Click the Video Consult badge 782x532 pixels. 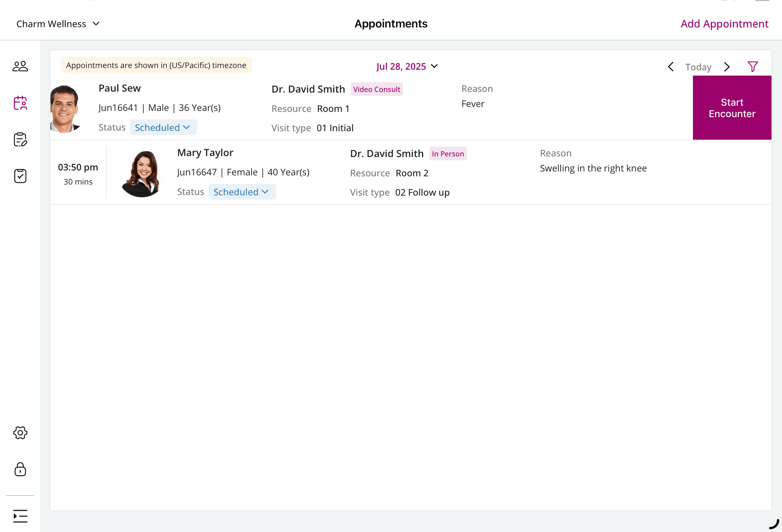tap(377, 89)
